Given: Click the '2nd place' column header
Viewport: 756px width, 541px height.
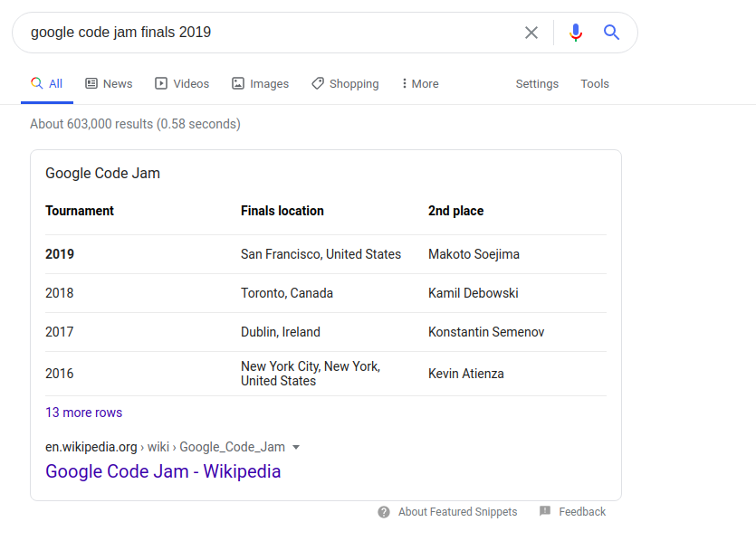Looking at the screenshot, I should coord(455,211).
